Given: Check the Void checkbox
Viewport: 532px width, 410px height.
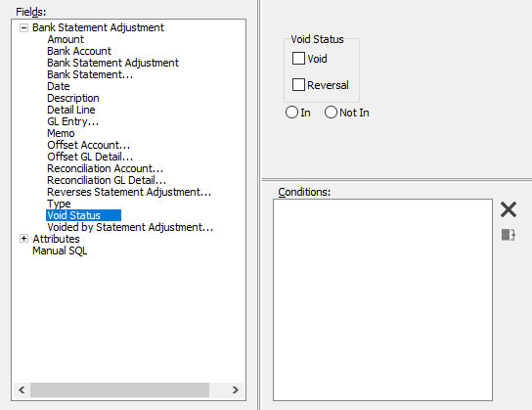Looking at the screenshot, I should coord(298,59).
